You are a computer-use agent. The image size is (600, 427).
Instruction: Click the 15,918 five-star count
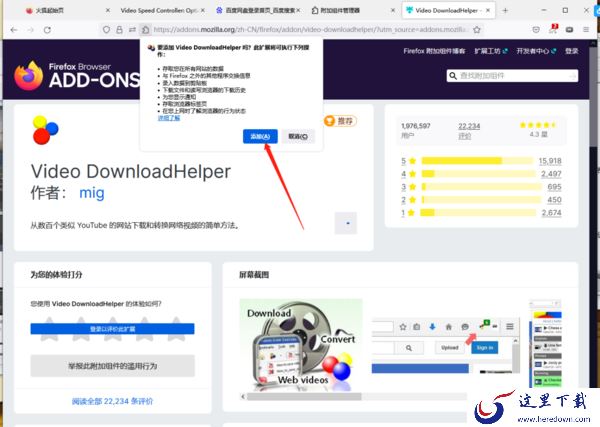pos(550,161)
